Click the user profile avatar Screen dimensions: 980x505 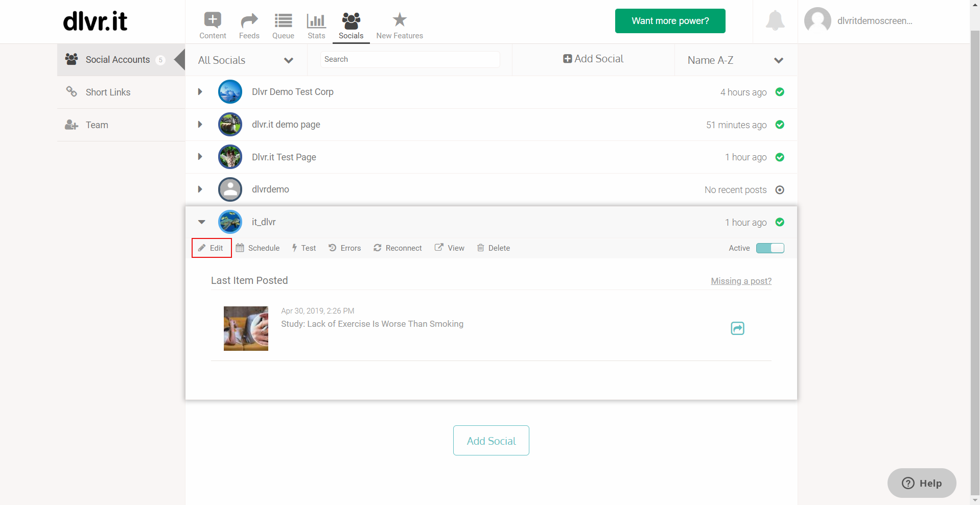tap(818, 20)
